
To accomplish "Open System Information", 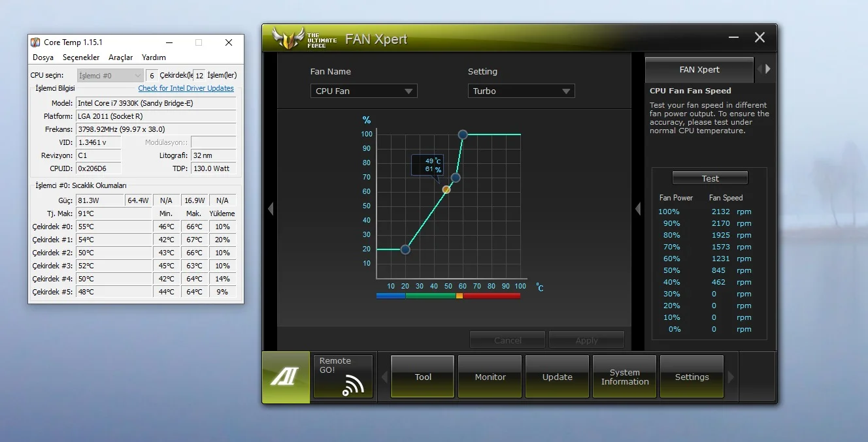I will 625,377.
